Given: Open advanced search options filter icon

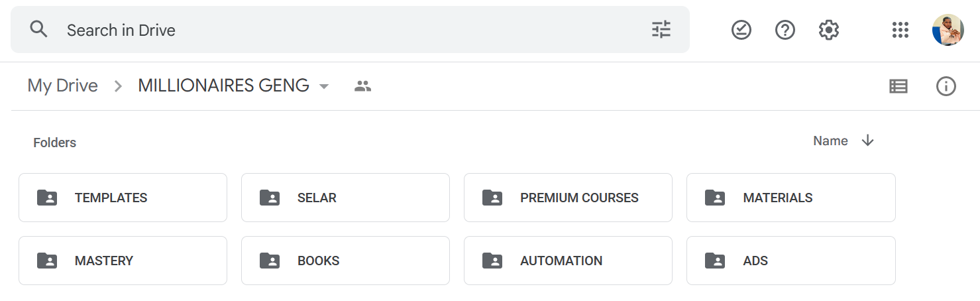Looking at the screenshot, I should click(661, 29).
